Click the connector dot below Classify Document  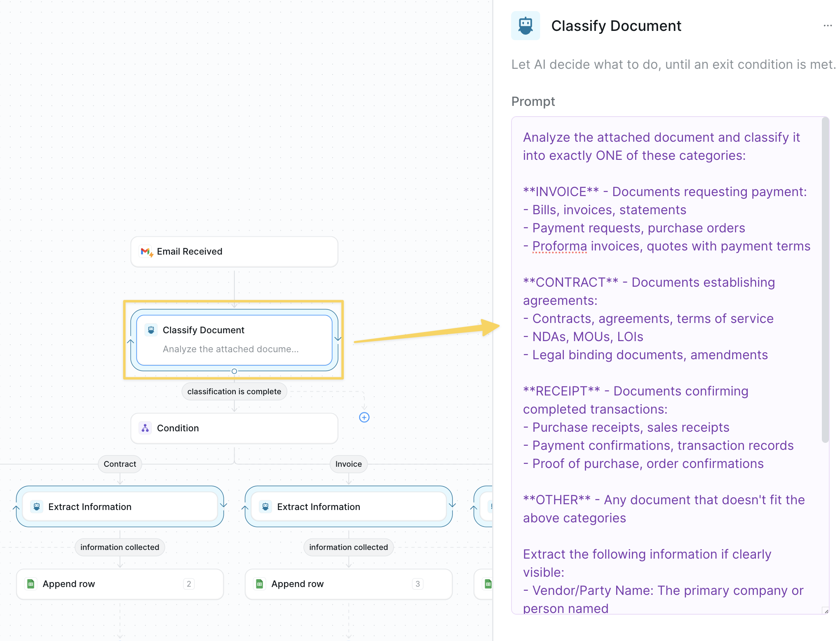point(234,371)
